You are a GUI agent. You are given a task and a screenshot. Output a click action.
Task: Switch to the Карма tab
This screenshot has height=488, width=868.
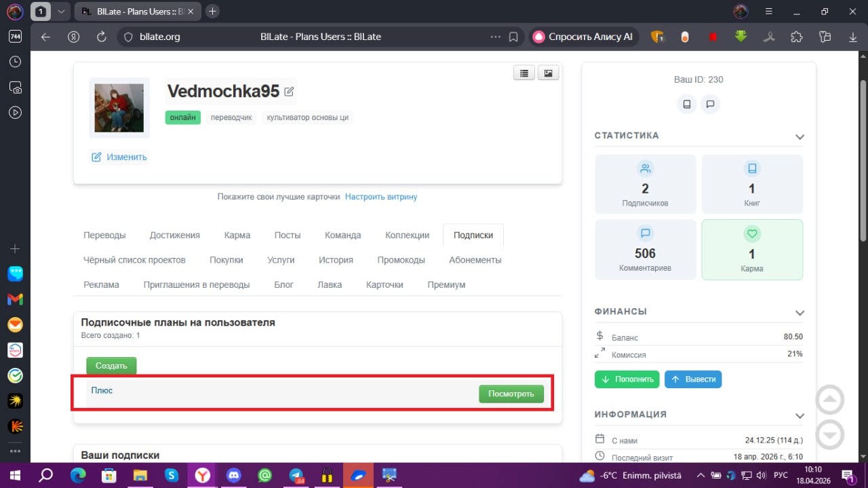point(237,235)
